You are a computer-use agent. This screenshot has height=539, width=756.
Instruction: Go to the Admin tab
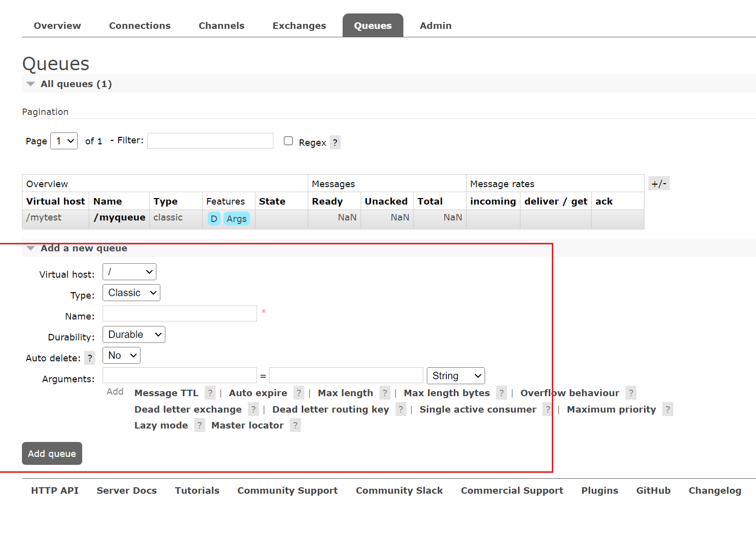point(436,25)
